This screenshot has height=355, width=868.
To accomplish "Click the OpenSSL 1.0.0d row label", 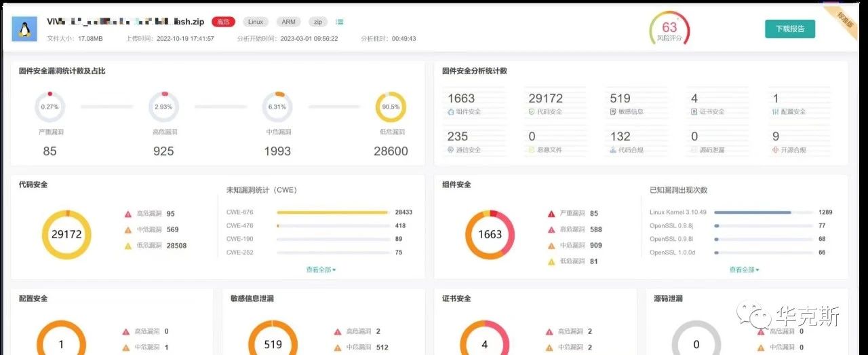I will click(x=673, y=253).
